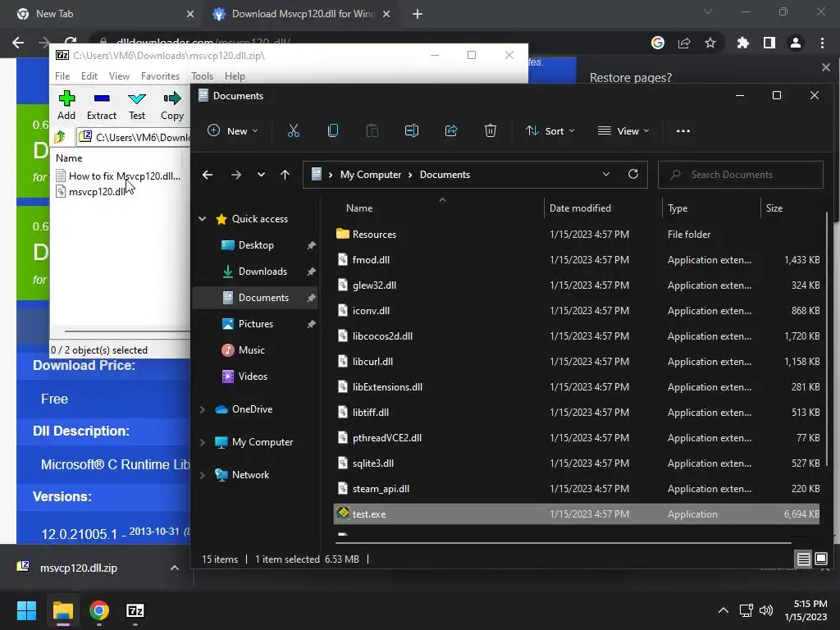
Task: Open the 7-Zip View menu
Action: pos(119,76)
